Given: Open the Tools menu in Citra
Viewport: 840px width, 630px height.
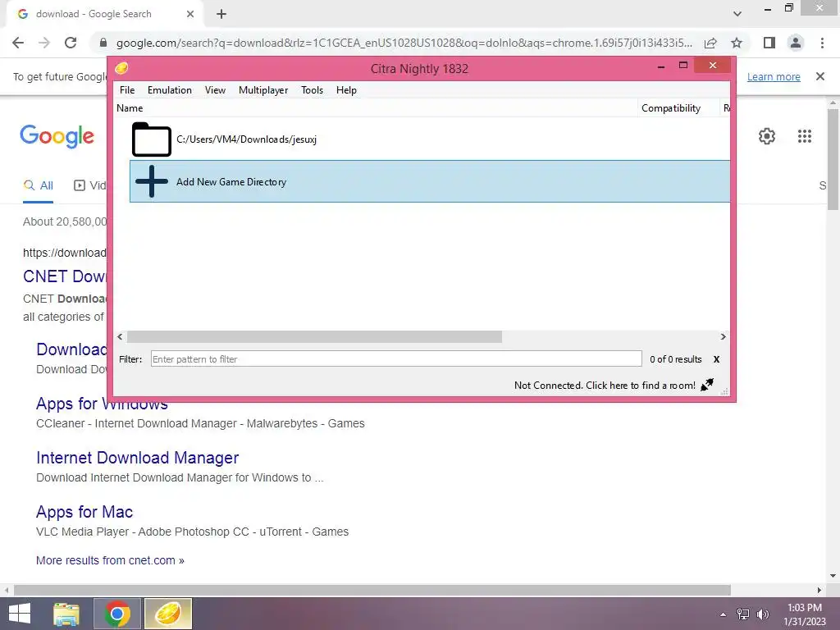Looking at the screenshot, I should pos(312,90).
